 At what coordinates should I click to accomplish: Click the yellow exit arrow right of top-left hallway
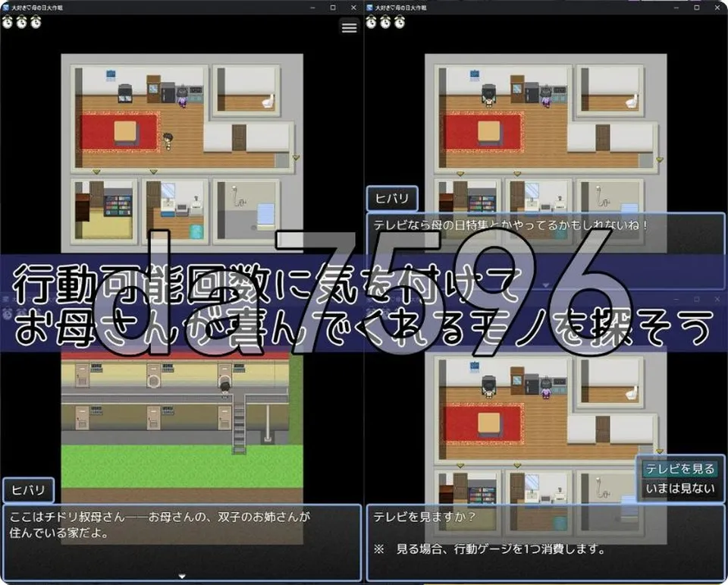[296, 158]
